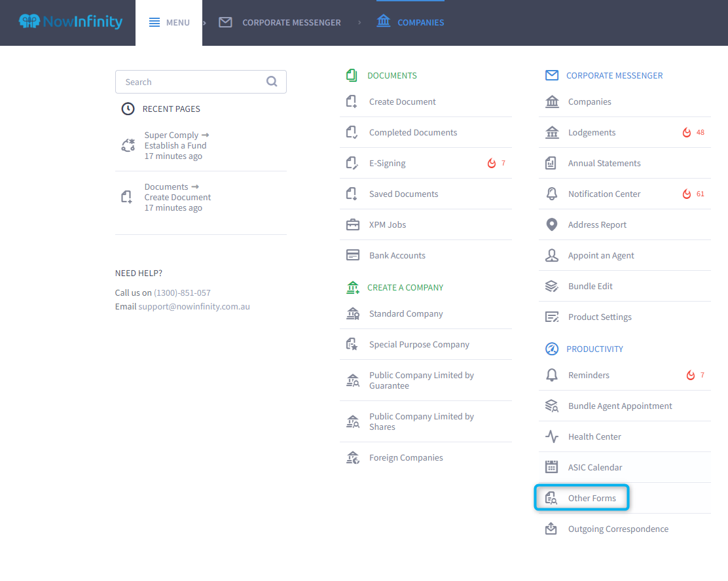Click the Foreign Companies text label
Screen dimensions: 728x581
click(x=406, y=458)
